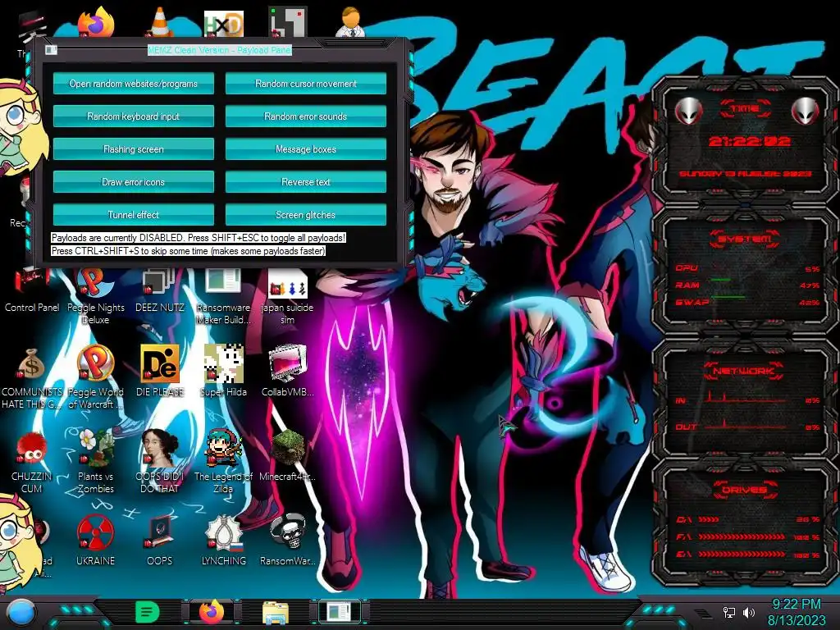This screenshot has height=630, width=840.
Task: Select Peggle Nights Deluxe desktop icon
Action: 95,295
